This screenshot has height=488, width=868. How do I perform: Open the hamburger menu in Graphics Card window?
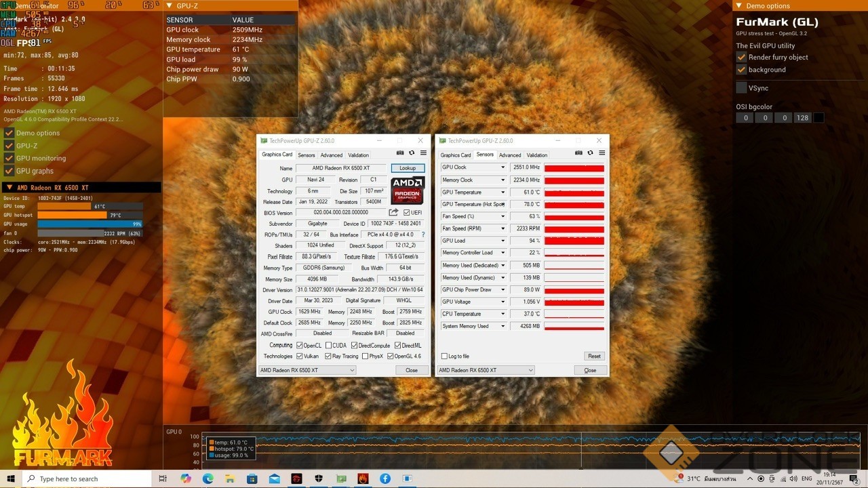pos(423,153)
